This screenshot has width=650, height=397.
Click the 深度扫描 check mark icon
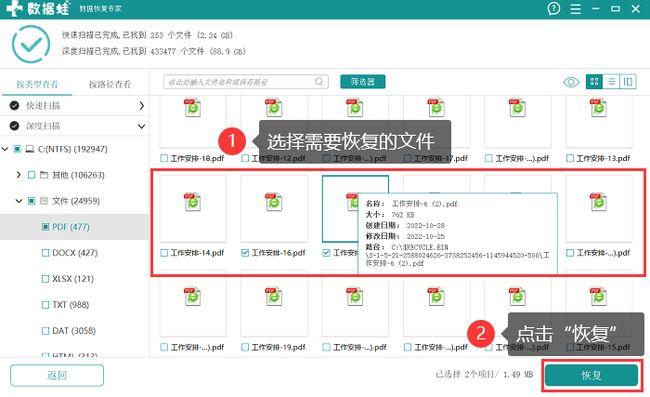[15, 126]
